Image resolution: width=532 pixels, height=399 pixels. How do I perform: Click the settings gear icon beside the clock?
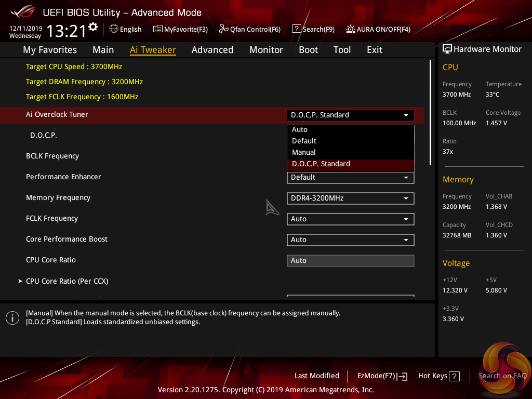click(93, 27)
